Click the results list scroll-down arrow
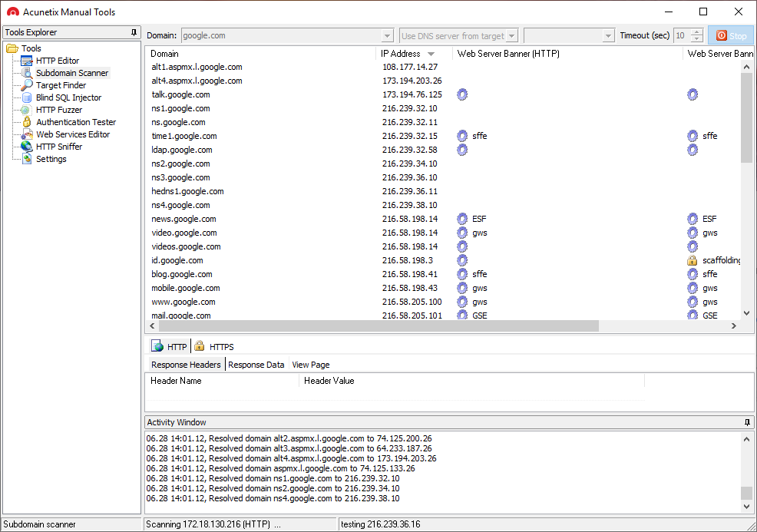The height and width of the screenshot is (532, 757). coord(746,313)
